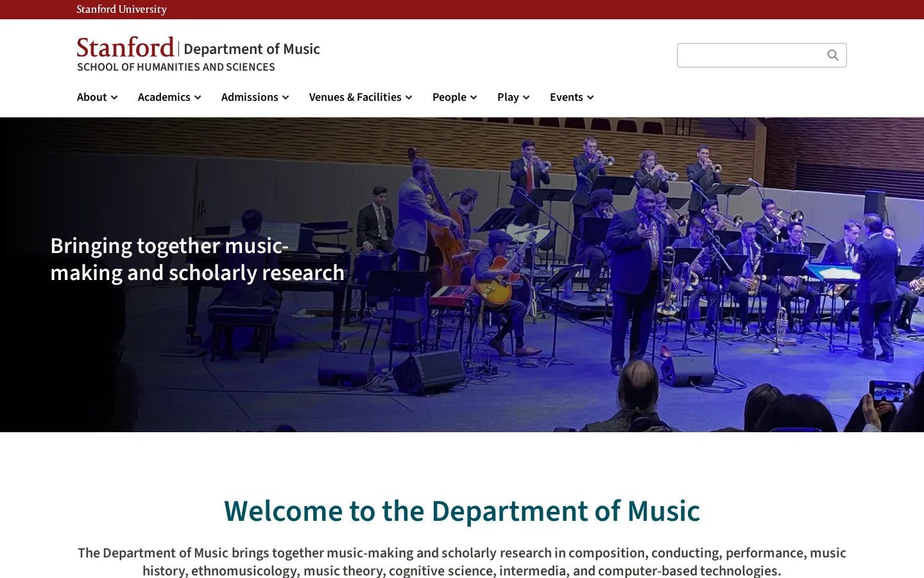Expand the Events menu chevron
The height and width of the screenshot is (578, 924).
coord(590,98)
